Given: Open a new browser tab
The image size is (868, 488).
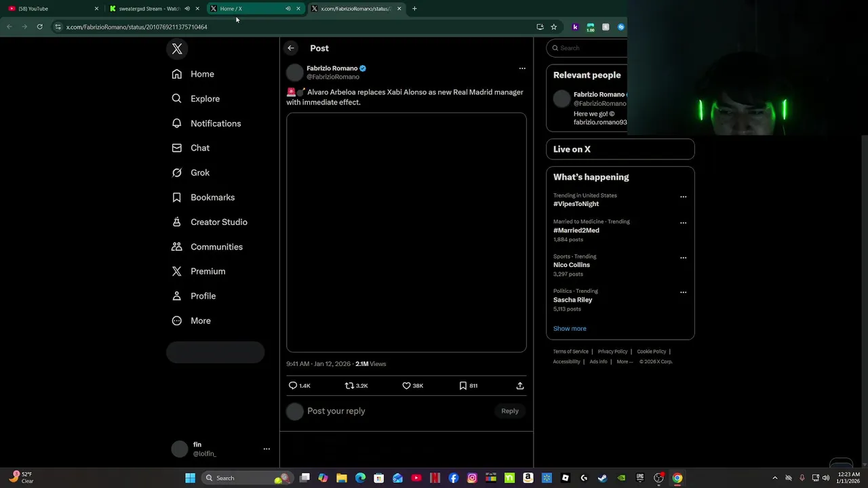Looking at the screenshot, I should point(414,9).
